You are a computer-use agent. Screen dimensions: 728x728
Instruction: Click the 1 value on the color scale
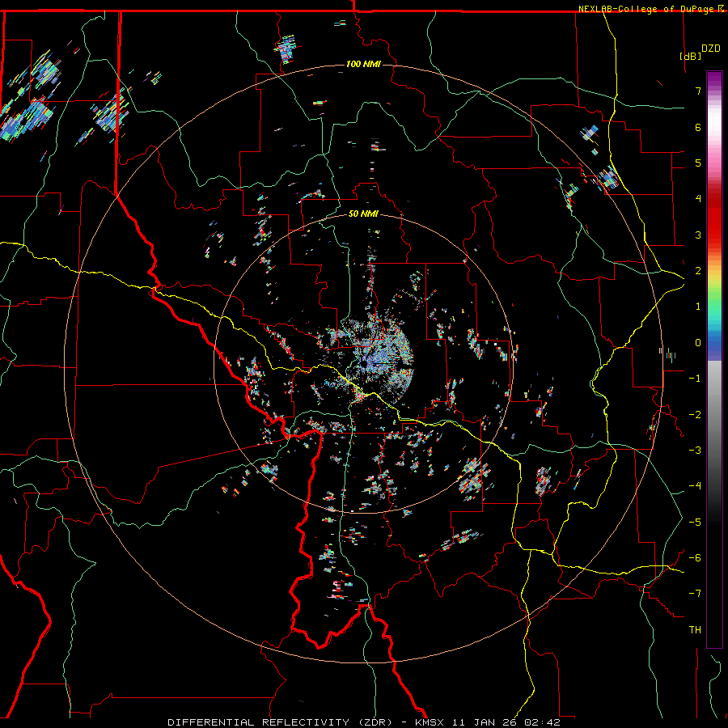pos(698,307)
